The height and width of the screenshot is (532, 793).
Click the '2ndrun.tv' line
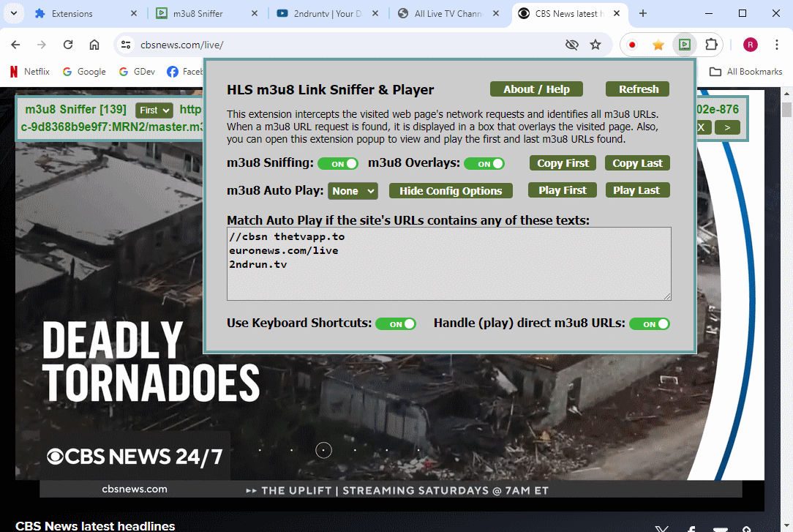coord(258,264)
